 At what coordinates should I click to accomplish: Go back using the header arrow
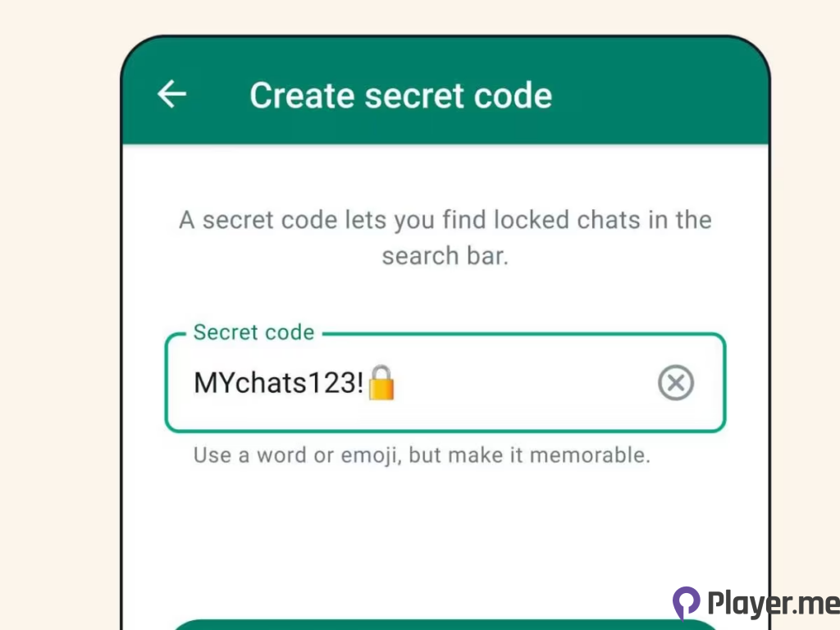(171, 94)
